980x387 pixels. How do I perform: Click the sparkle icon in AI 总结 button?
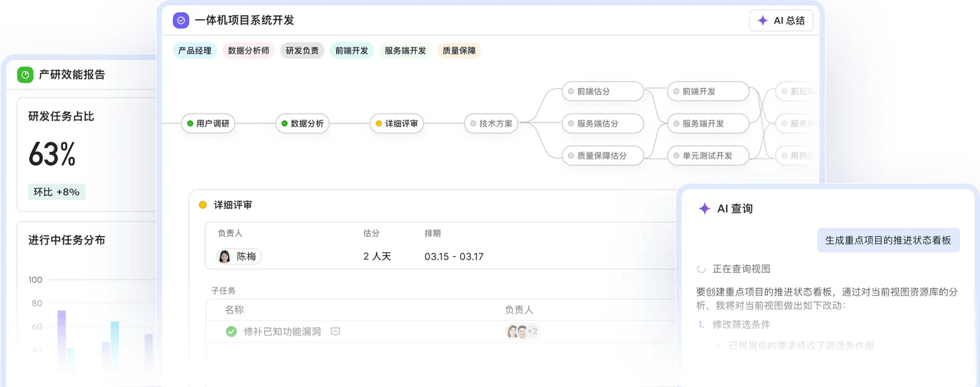point(762,21)
